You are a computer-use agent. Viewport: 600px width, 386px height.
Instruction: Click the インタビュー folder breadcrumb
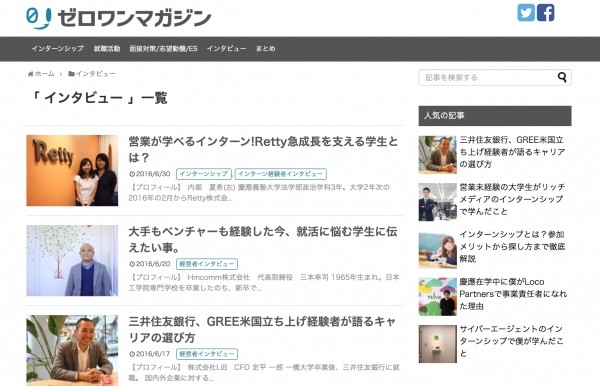tap(92, 74)
